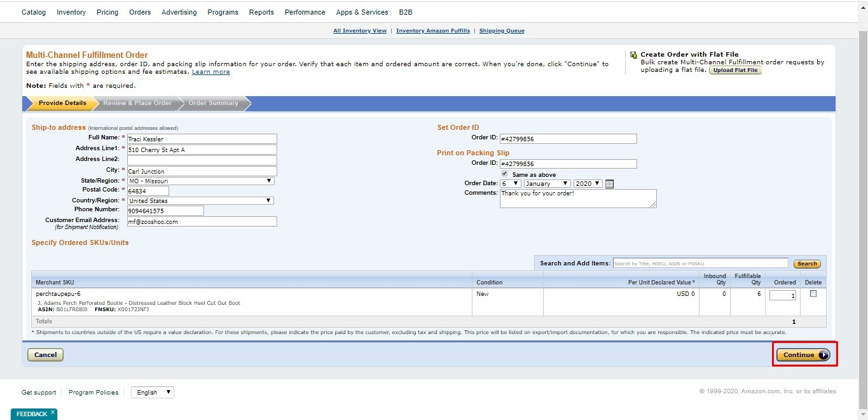Click the Upload Flat File button

click(735, 71)
